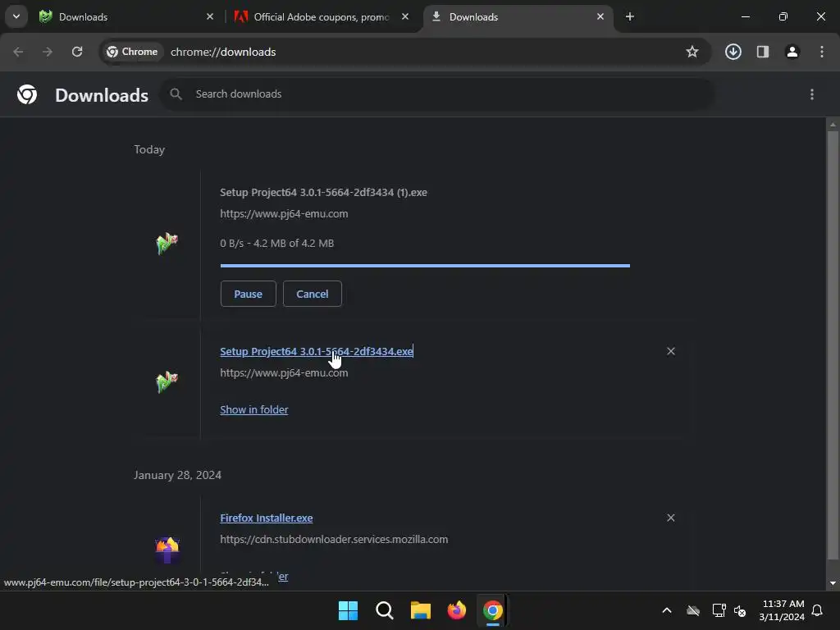Reload the current page

pos(77,52)
